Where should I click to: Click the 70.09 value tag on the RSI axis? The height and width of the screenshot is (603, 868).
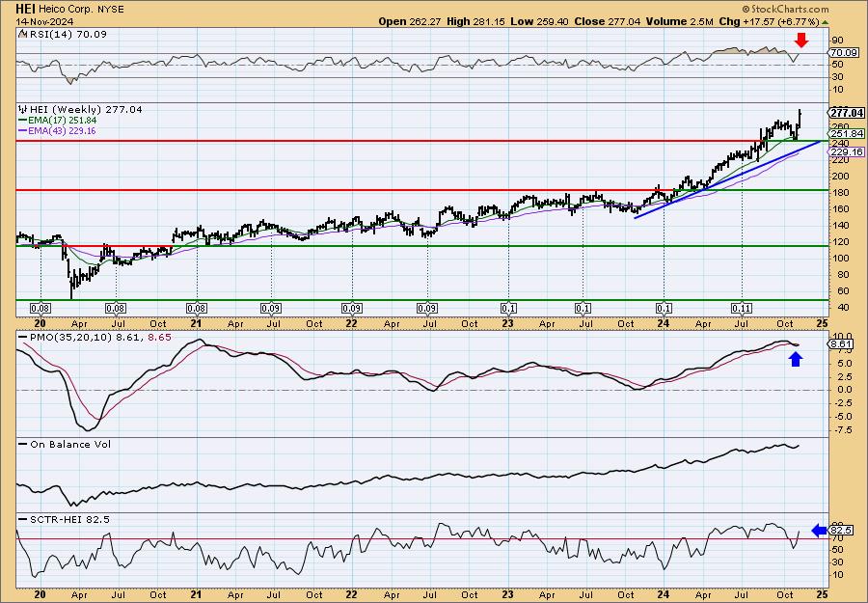point(844,53)
